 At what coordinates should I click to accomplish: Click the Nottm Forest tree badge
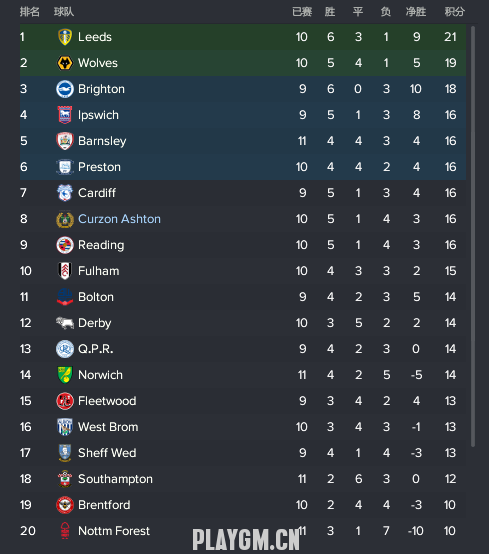(65, 531)
